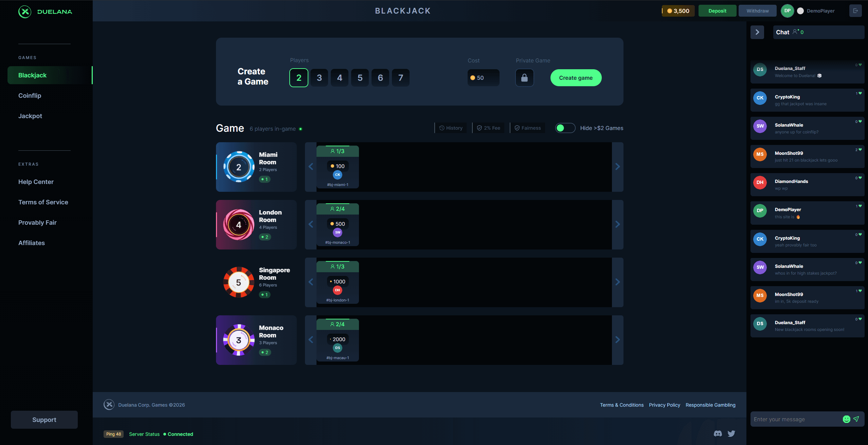Toggle the status dot beside DemoPlayer name
This screenshot has width=868, height=445.
point(800,11)
